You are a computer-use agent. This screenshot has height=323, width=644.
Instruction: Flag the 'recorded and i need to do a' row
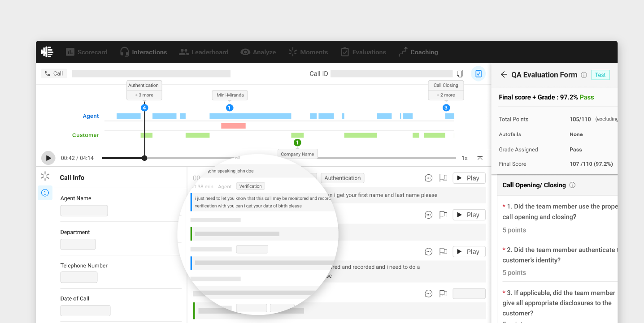444,252
